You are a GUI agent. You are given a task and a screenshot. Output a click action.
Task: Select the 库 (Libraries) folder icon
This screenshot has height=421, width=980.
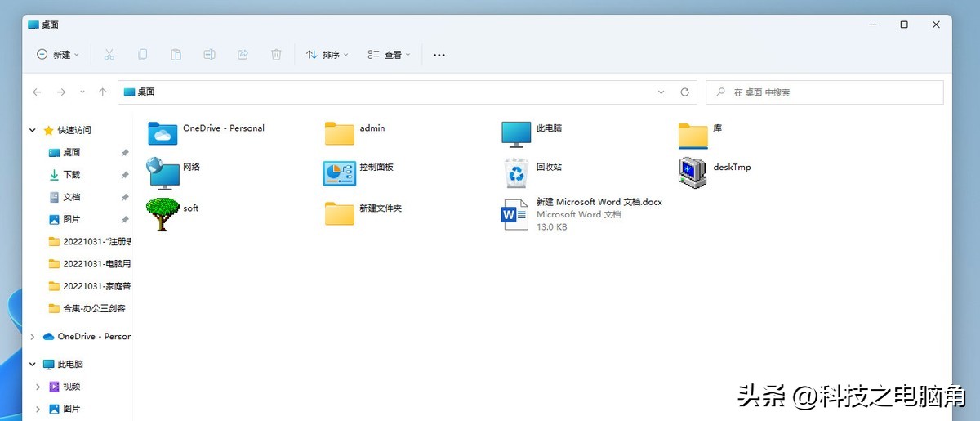point(693,135)
